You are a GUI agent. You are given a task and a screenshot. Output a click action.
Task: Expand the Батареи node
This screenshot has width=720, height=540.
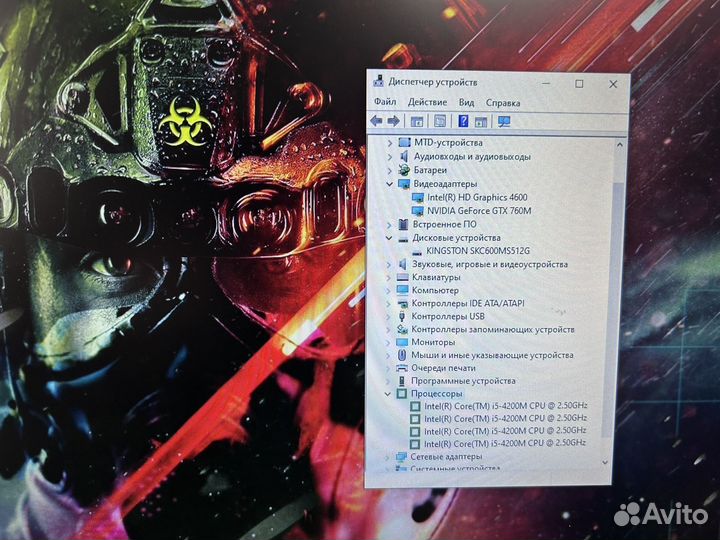coord(389,170)
